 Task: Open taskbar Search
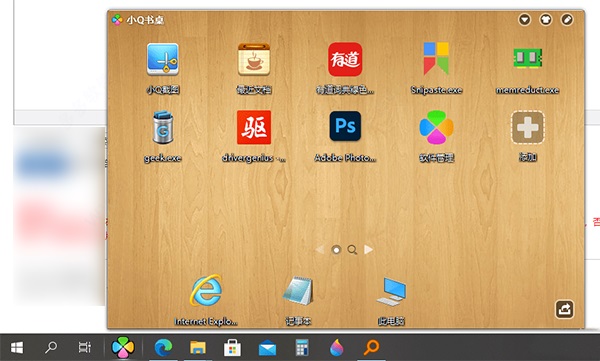51,347
